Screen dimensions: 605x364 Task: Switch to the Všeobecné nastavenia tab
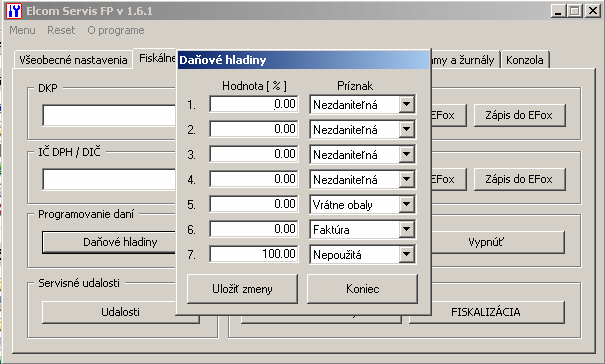[73, 60]
